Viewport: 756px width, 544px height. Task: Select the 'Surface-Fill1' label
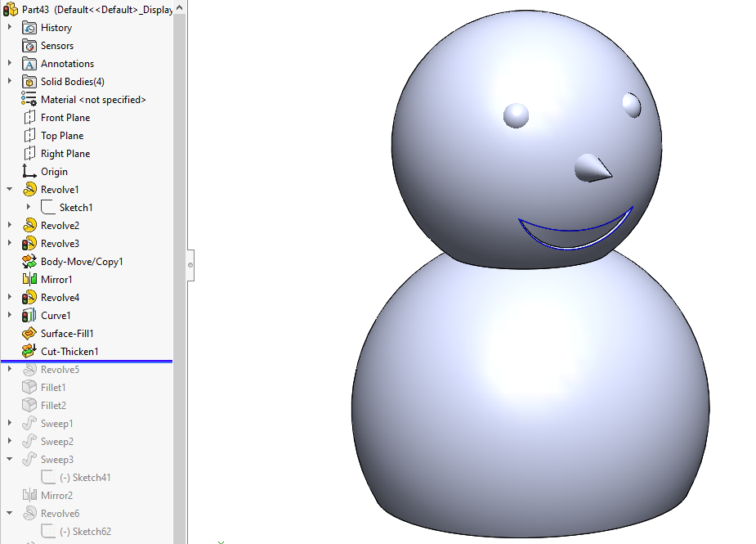(67, 334)
